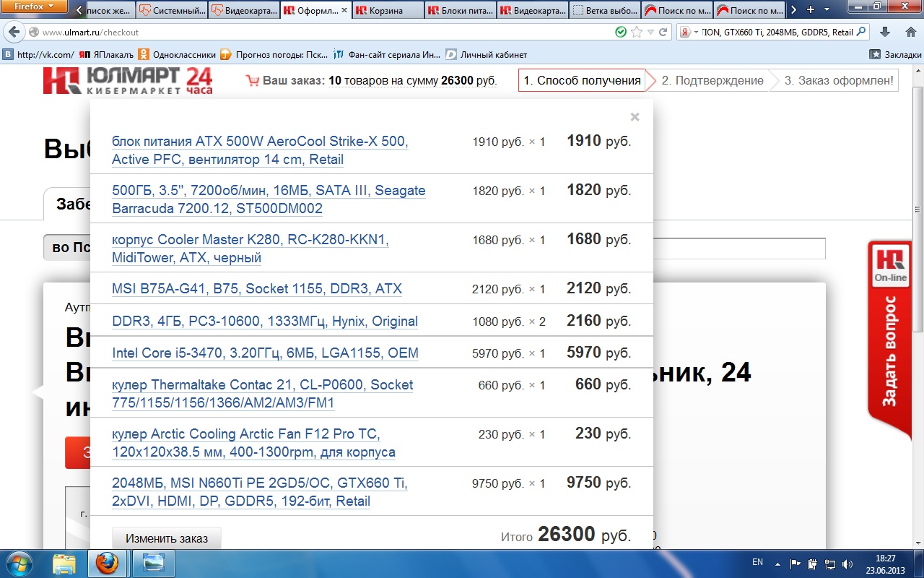Open a new browser tab with plus
924x578 pixels.
click(811, 10)
